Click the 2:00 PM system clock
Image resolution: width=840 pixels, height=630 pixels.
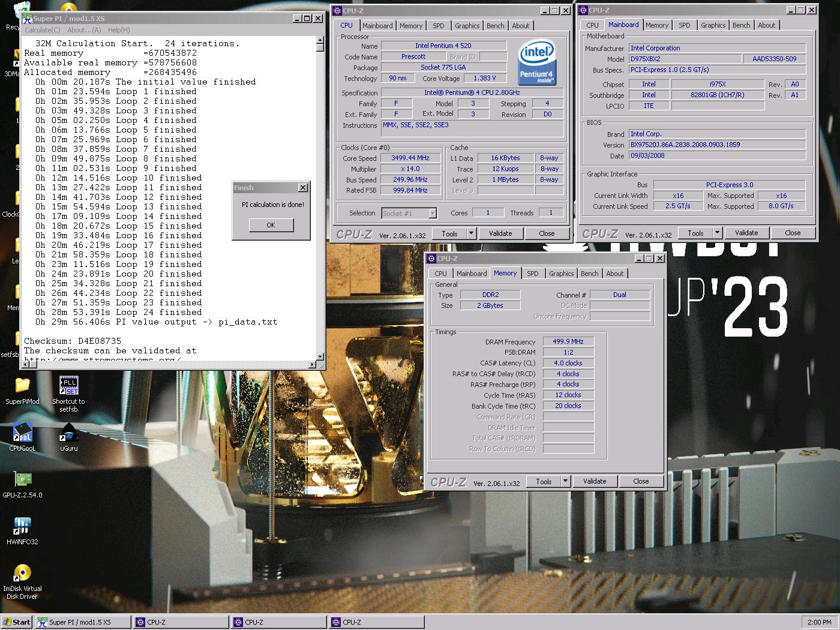coord(820,622)
